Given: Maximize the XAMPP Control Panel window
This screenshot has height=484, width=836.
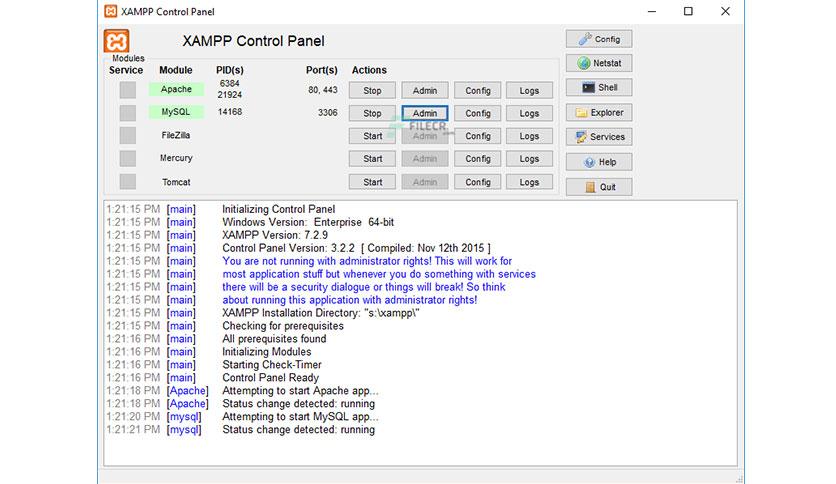Looking at the screenshot, I should point(688,11).
